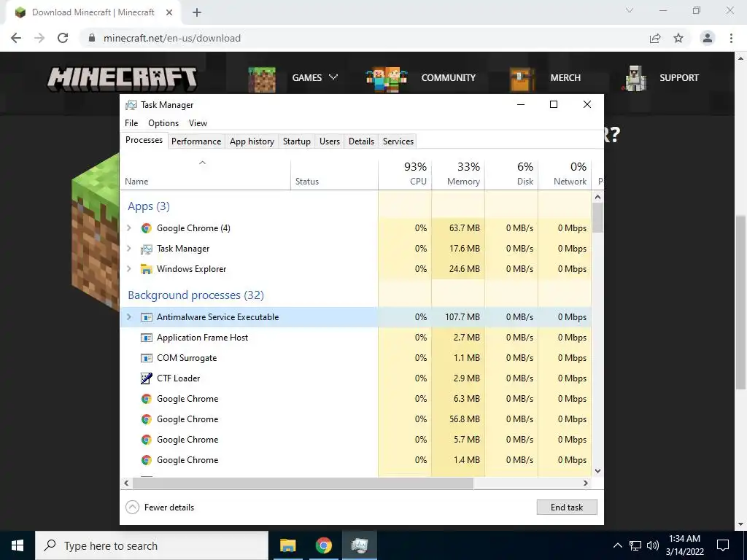Click the End task button
This screenshot has height=560, width=747.
[566, 507]
